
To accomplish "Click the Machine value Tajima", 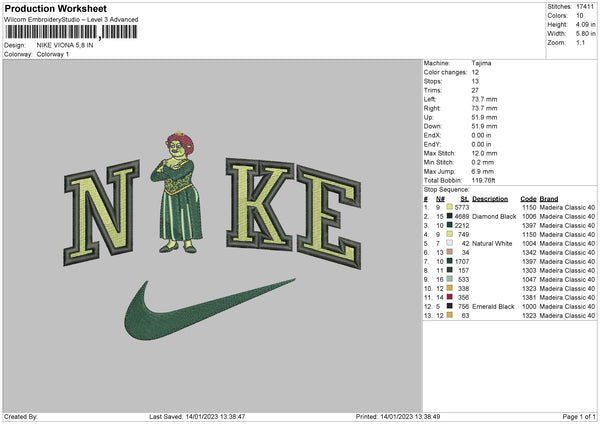I will tap(481, 63).
